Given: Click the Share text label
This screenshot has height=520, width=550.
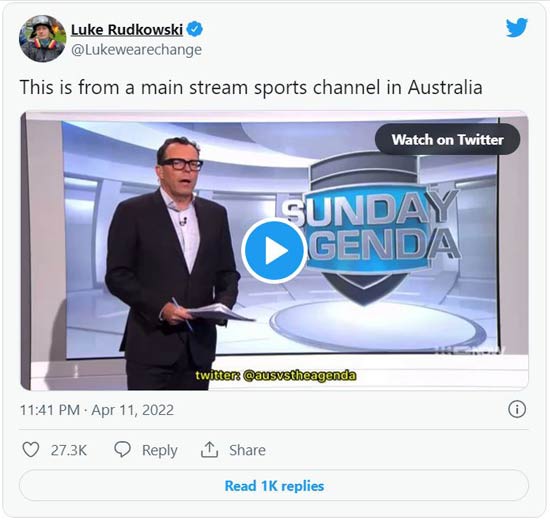Looking at the screenshot, I should click(x=247, y=450).
